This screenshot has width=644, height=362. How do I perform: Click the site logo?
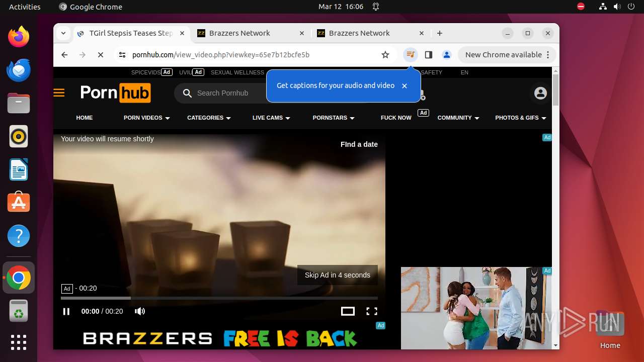point(115,93)
